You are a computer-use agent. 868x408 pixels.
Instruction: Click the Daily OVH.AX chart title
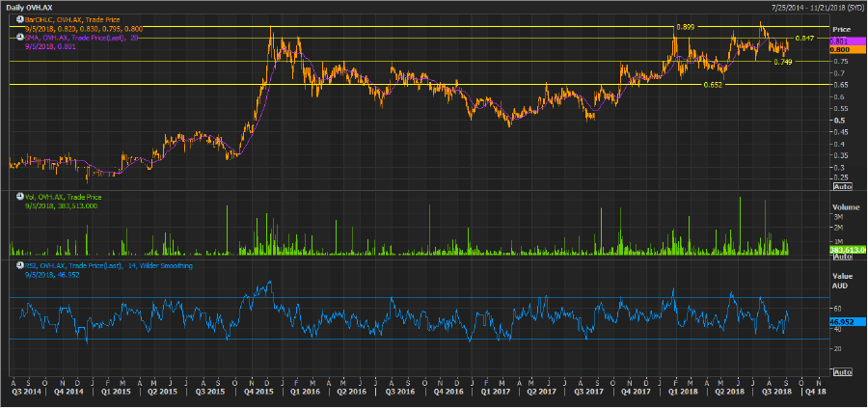pyautogui.click(x=30, y=6)
